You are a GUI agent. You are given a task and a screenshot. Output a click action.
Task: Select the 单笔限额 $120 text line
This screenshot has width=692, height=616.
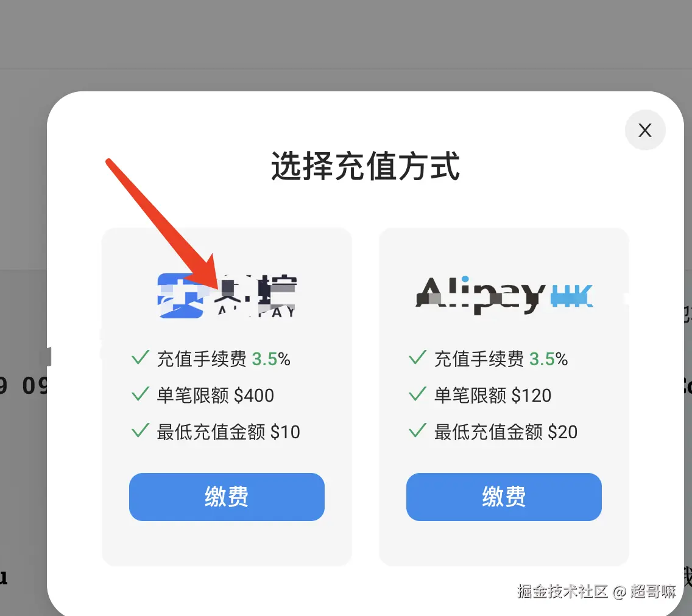point(493,395)
